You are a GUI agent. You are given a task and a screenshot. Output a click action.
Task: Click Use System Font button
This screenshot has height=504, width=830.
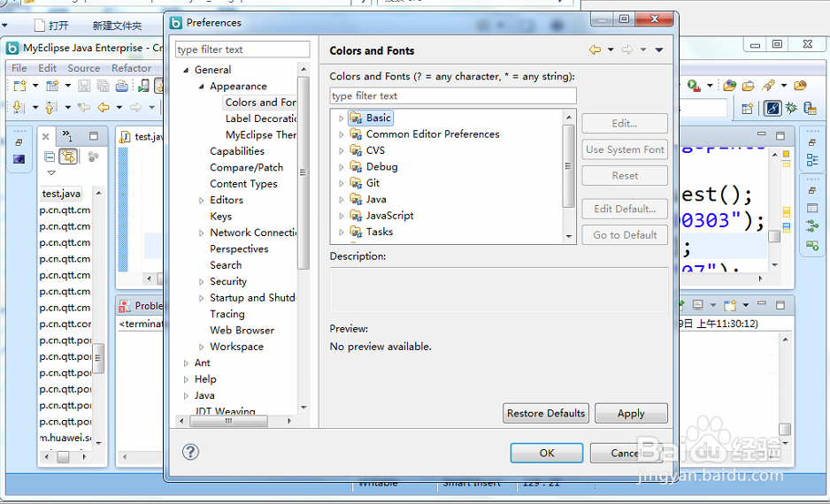(x=625, y=149)
